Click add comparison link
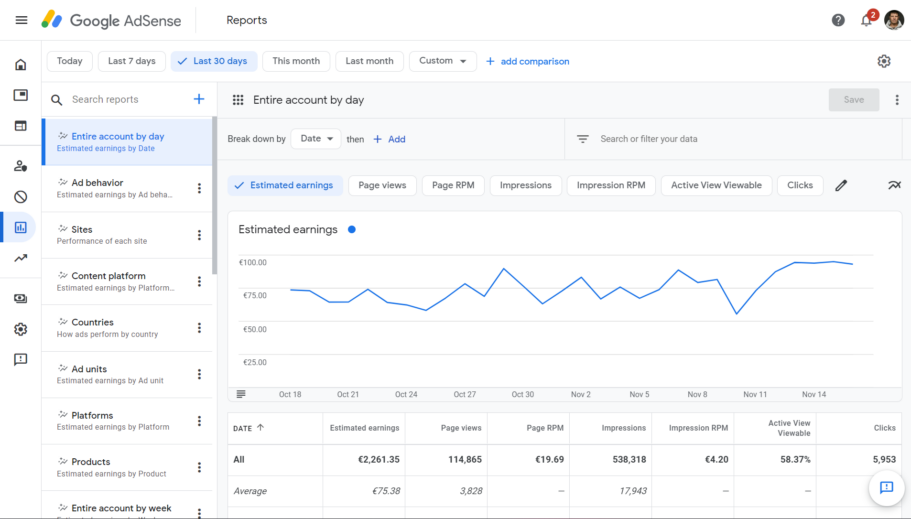This screenshot has height=519, width=911. 528,62
